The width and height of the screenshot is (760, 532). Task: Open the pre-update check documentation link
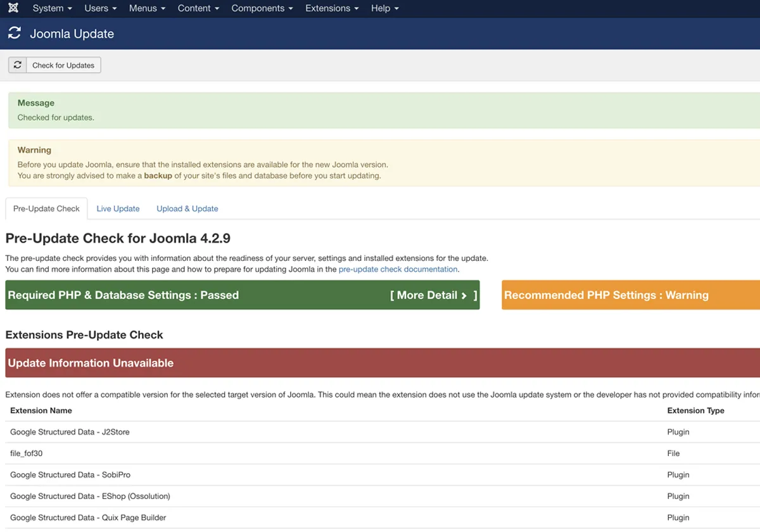click(x=397, y=269)
